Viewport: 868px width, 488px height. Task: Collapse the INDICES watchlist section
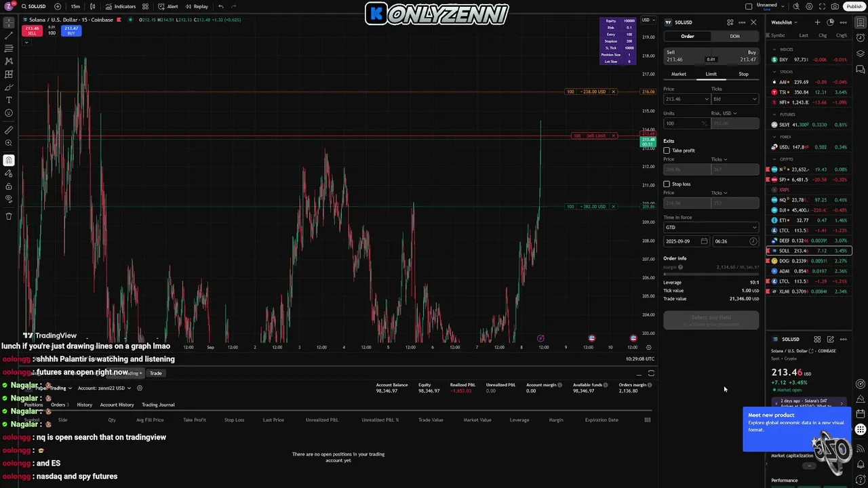click(x=774, y=49)
